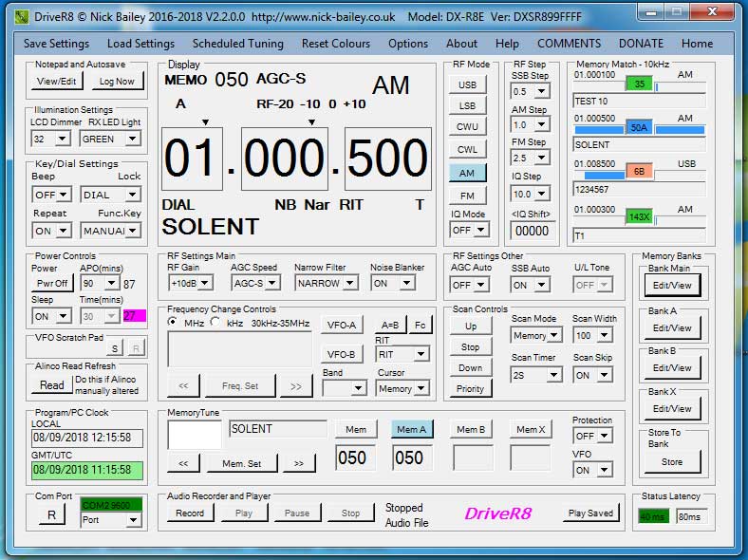Click the MemoryTune next arrow button
The width and height of the screenshot is (748, 560).
299,463
